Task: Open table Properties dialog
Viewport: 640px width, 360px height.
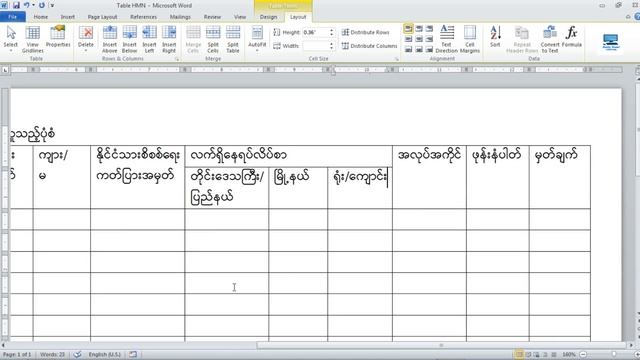Action: [58, 37]
